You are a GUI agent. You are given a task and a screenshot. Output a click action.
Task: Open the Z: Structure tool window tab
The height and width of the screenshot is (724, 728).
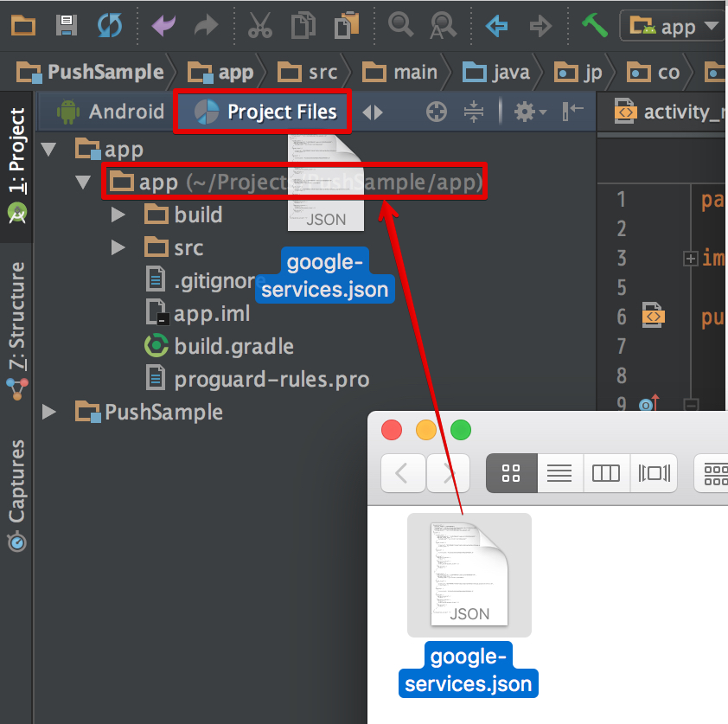click(x=17, y=330)
